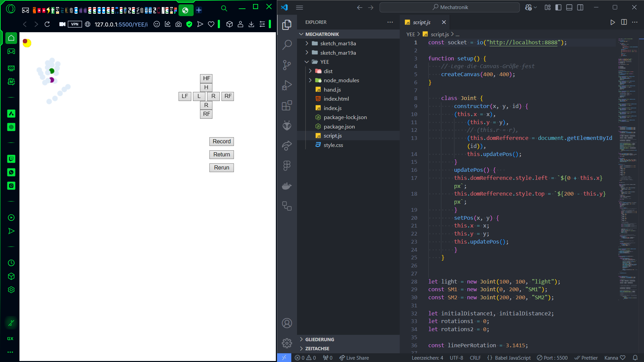This screenshot has height=362, width=644.
Task: Click the Record button
Action: pyautogui.click(x=221, y=141)
